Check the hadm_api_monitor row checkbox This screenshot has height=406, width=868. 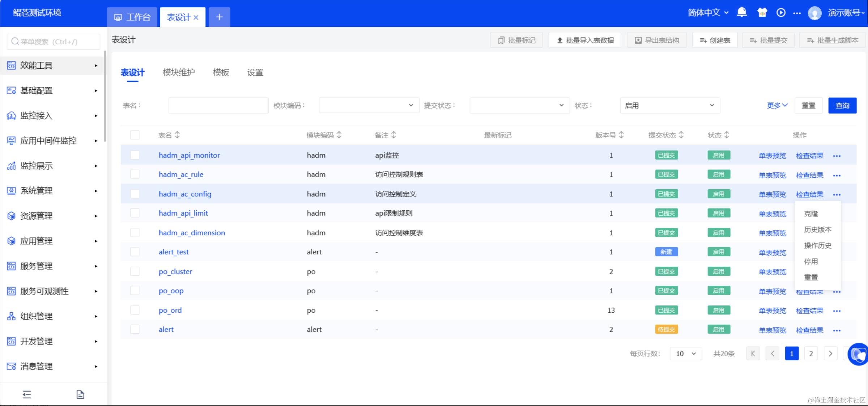135,155
